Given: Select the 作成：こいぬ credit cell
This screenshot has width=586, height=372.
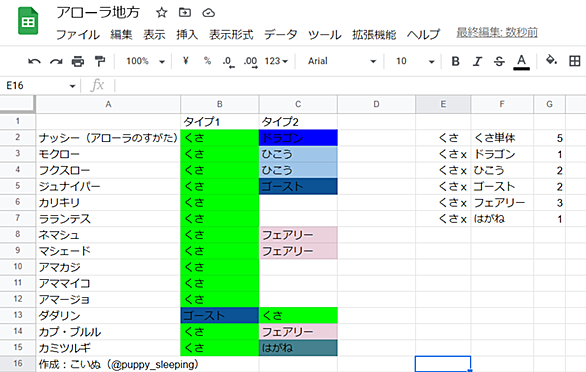Looking at the screenshot, I should (x=108, y=364).
